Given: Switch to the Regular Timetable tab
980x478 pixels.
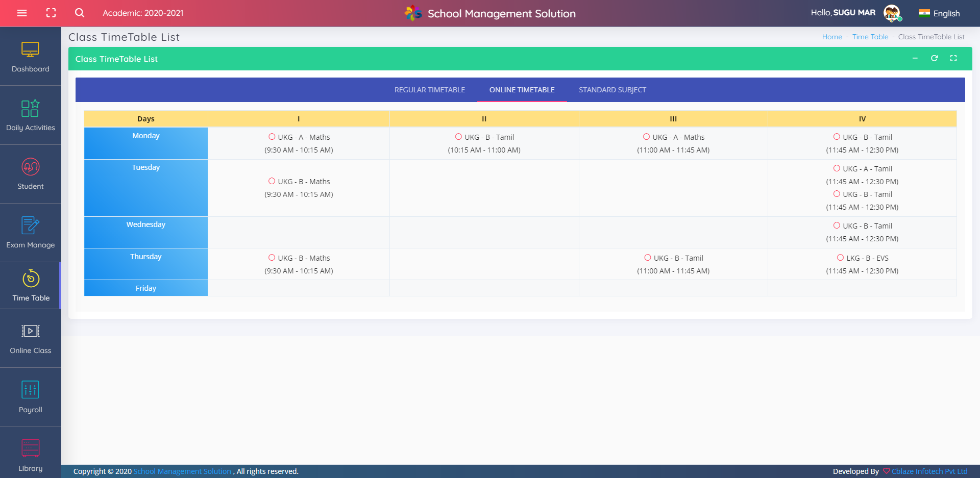Looking at the screenshot, I should (x=429, y=90).
